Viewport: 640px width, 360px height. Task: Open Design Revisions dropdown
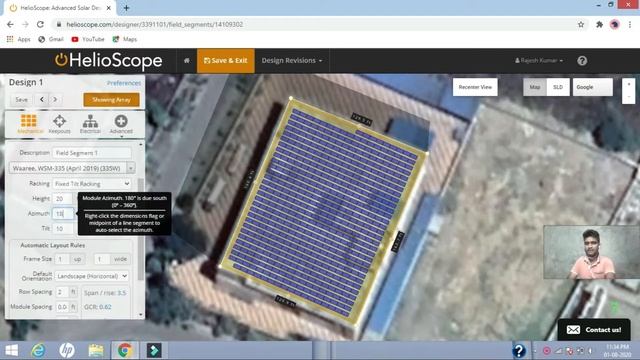292,61
